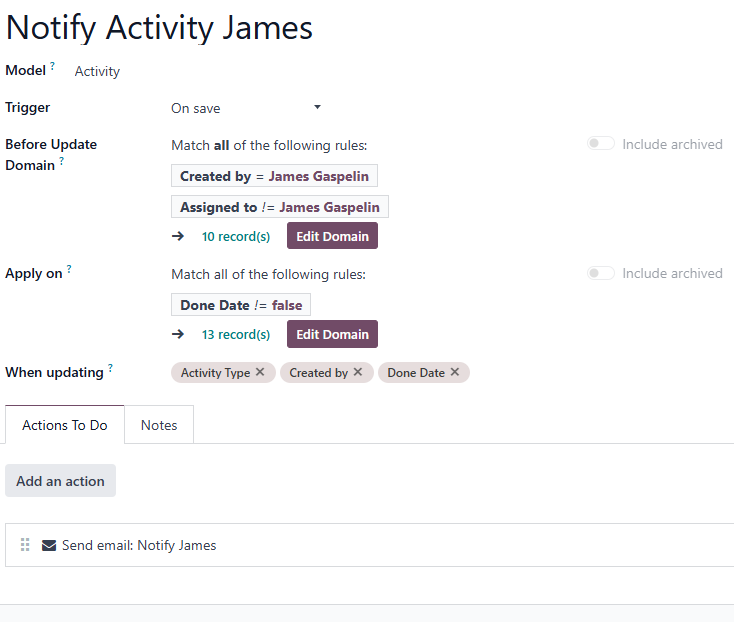Open the 10 record(s) link
734x622 pixels.
coord(236,236)
